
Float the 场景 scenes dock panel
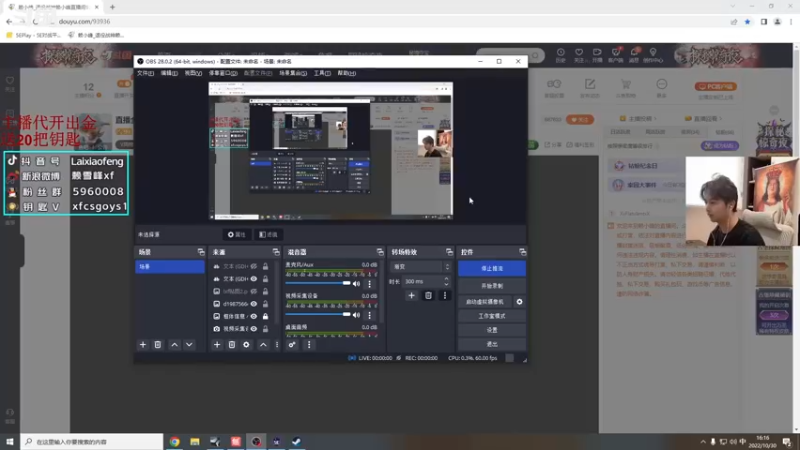point(201,252)
